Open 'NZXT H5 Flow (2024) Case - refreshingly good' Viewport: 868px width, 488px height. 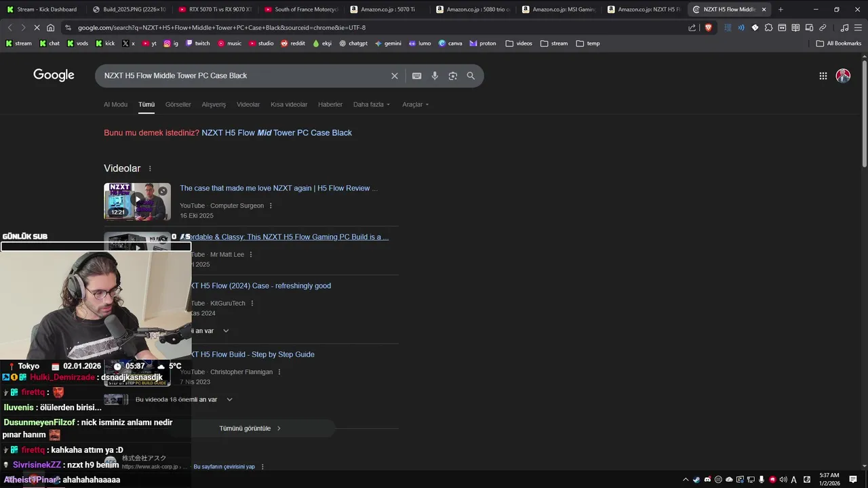[x=261, y=286]
